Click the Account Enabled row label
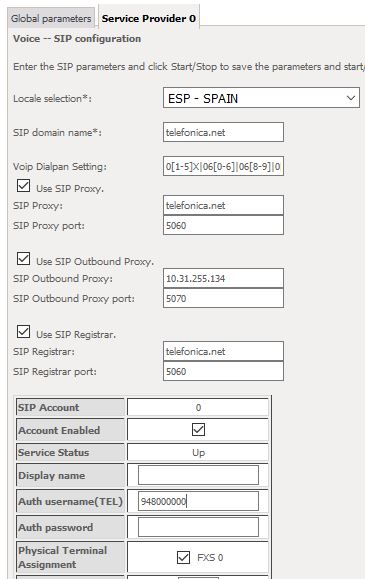 59,430
